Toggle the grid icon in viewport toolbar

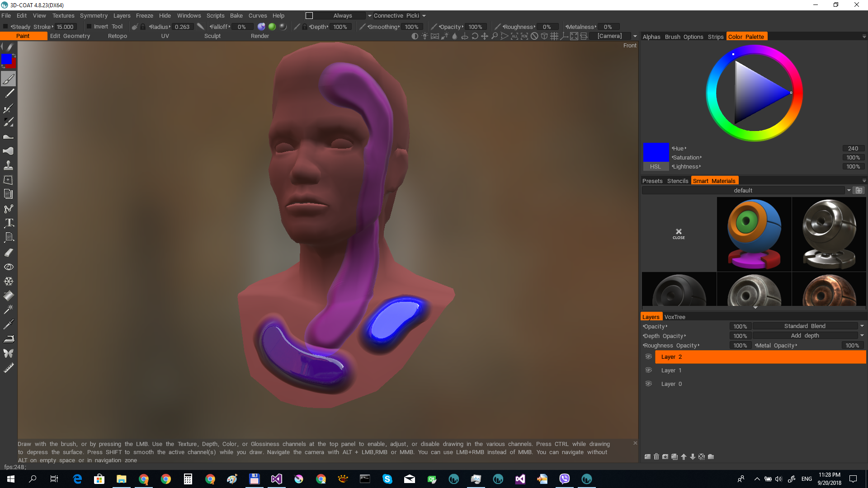pyautogui.click(x=554, y=36)
